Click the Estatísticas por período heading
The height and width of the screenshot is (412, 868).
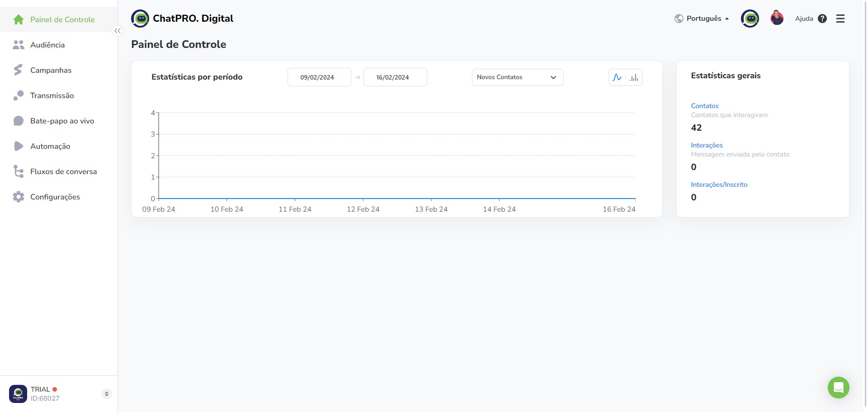197,77
